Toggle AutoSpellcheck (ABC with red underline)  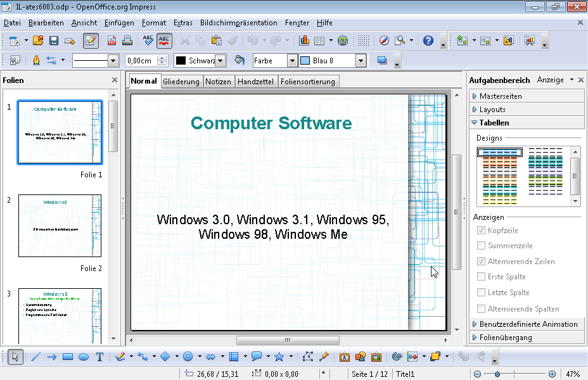[x=164, y=41]
